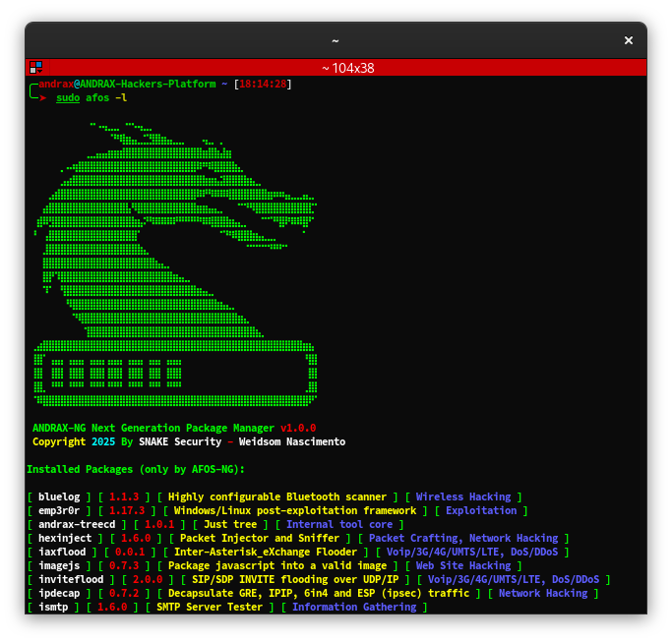Screen dimensions: 672x642
Task: Click the 'sudo' command word
Action: [x=68, y=98]
